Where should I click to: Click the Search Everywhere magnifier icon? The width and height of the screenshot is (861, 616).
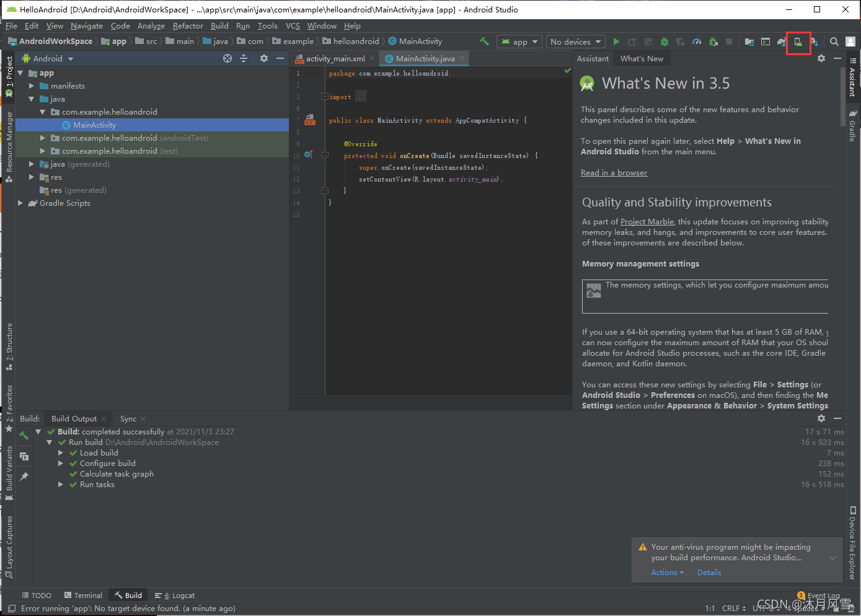tap(834, 42)
